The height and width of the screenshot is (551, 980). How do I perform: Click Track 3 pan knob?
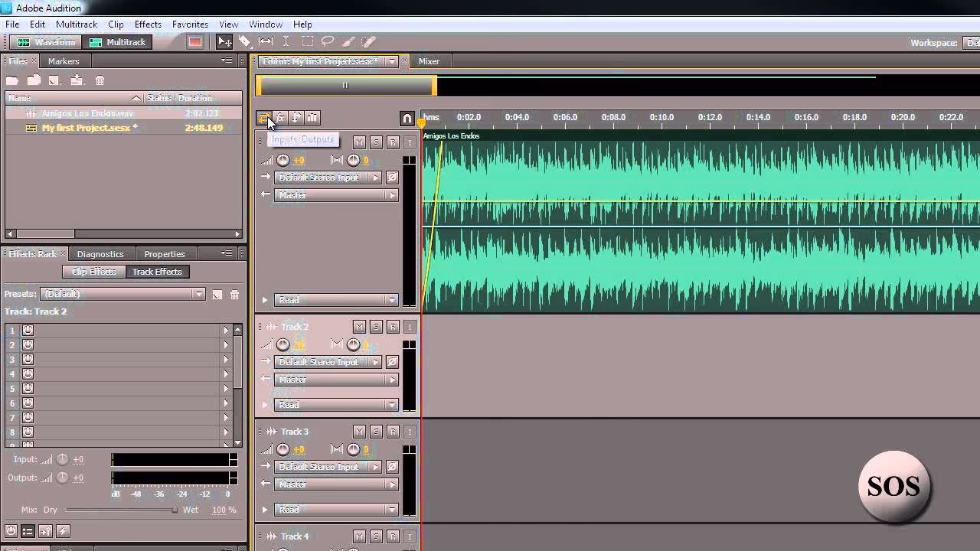coord(353,449)
